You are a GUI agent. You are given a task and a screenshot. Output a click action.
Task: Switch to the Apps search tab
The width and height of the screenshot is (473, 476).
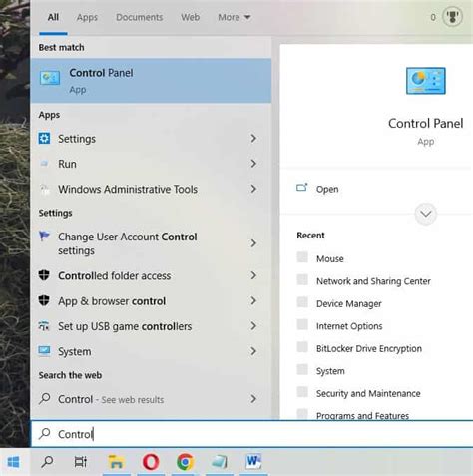(x=87, y=17)
